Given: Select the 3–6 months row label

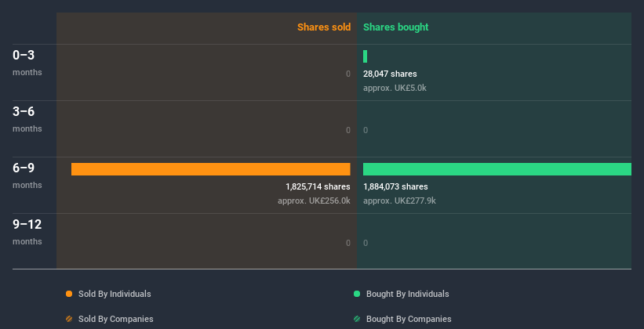Looking at the screenshot, I should tap(27, 119).
